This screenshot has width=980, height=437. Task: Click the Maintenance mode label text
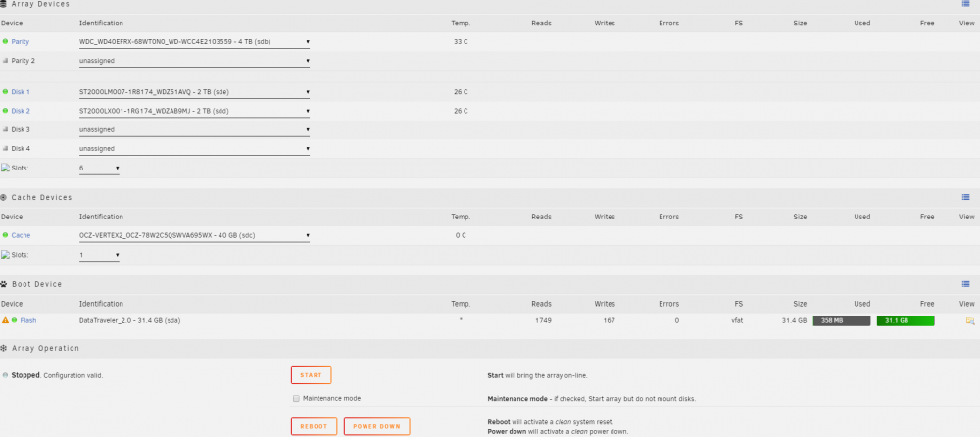click(x=331, y=398)
